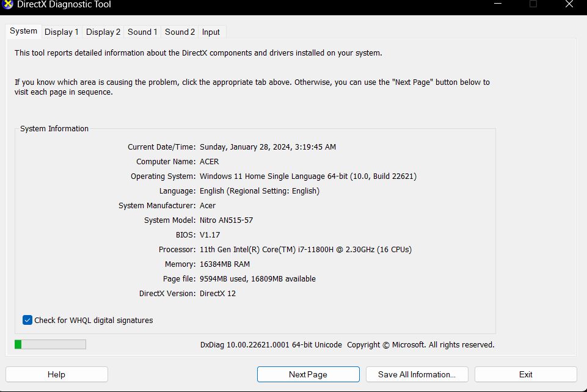Select the System tab
The width and height of the screenshot is (587, 392).
(x=23, y=31)
